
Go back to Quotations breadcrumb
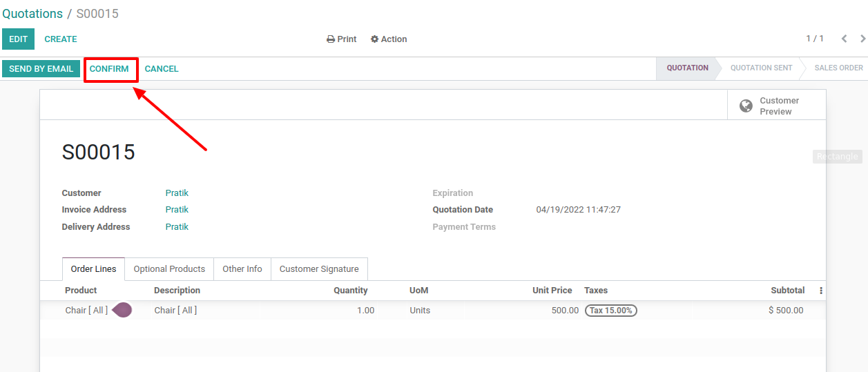tap(32, 14)
